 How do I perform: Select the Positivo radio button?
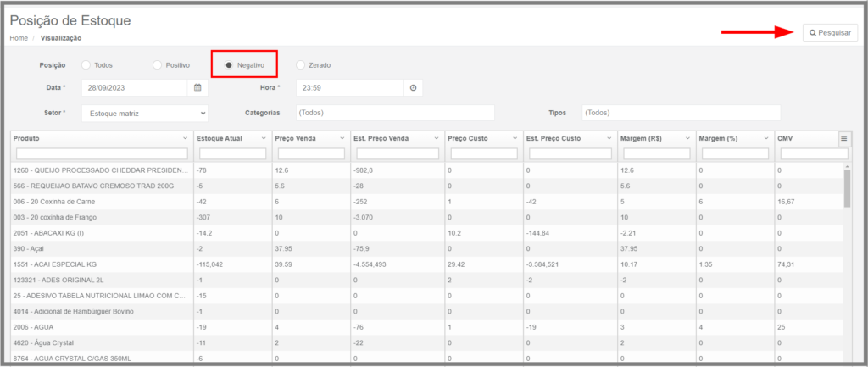coord(157,64)
